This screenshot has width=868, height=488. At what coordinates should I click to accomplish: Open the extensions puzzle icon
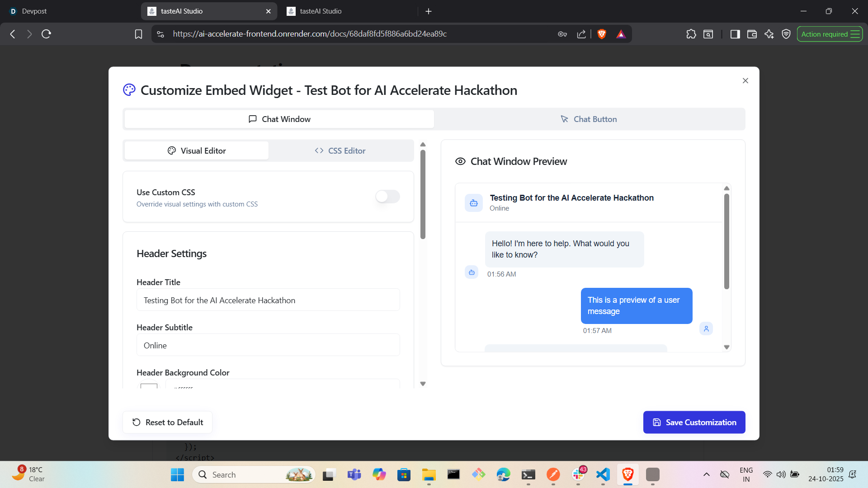[691, 34]
